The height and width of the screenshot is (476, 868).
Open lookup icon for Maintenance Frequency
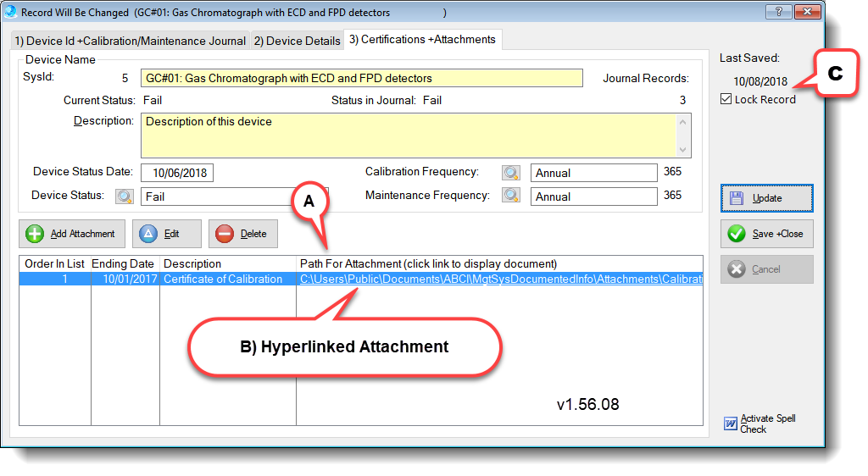510,196
